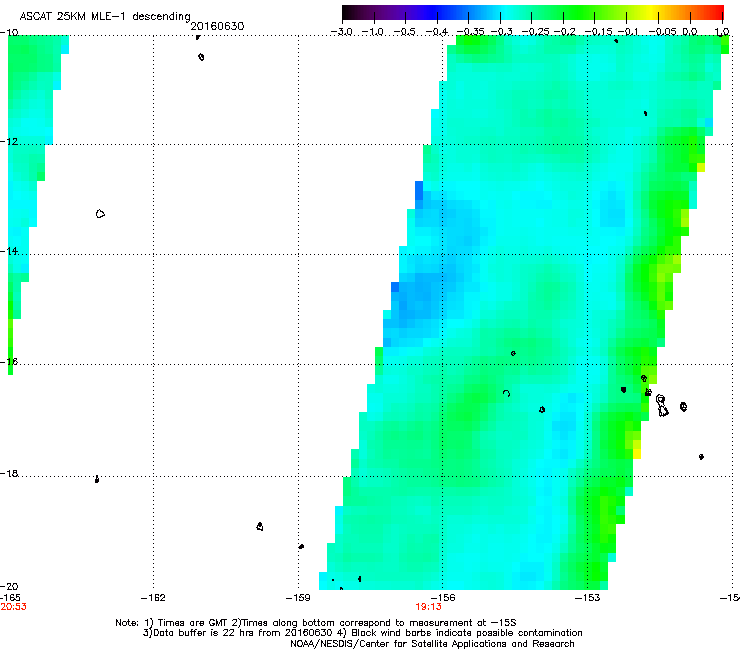740x650 pixels.
Task: Click the latitude label -14
Action: (x=9, y=251)
